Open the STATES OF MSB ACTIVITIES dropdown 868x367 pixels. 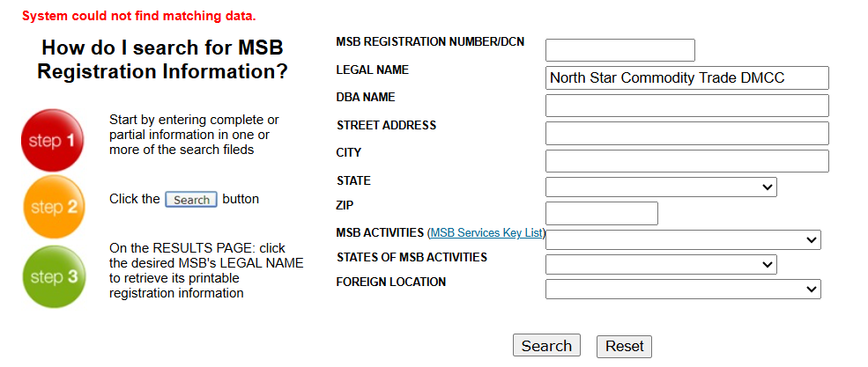(661, 264)
